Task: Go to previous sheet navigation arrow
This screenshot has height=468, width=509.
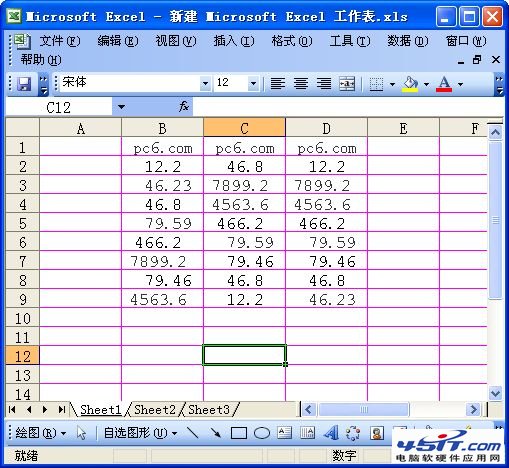Action: pos(29,409)
